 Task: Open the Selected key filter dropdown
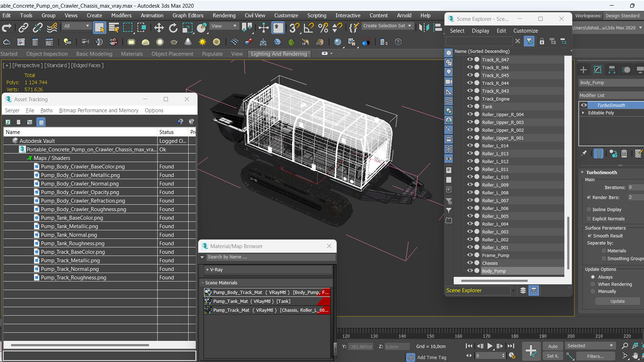590,346
